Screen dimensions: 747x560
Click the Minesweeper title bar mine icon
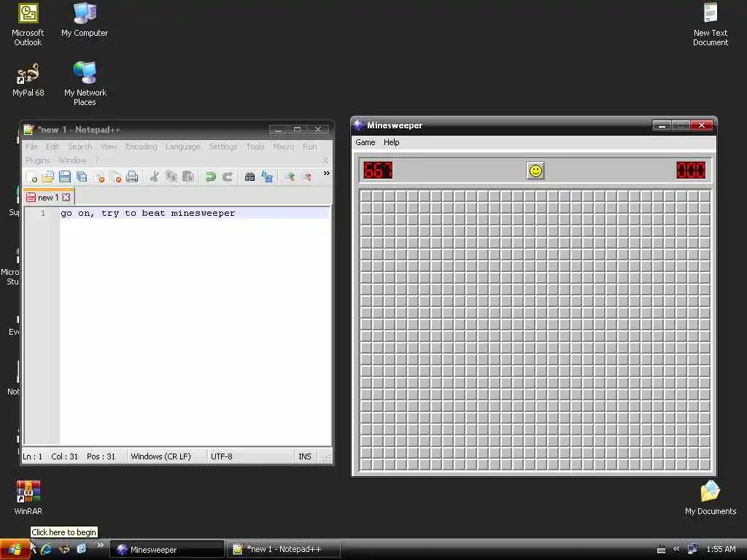tap(359, 125)
